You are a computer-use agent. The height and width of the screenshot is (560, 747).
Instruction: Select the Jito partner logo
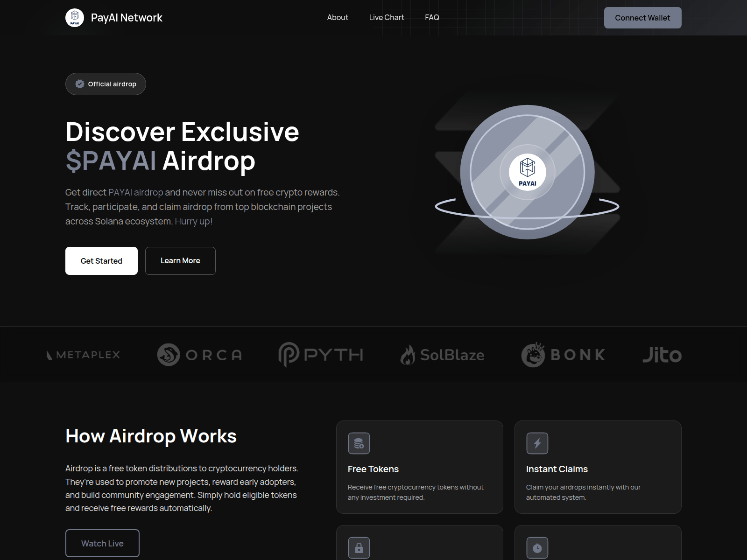pos(662,355)
